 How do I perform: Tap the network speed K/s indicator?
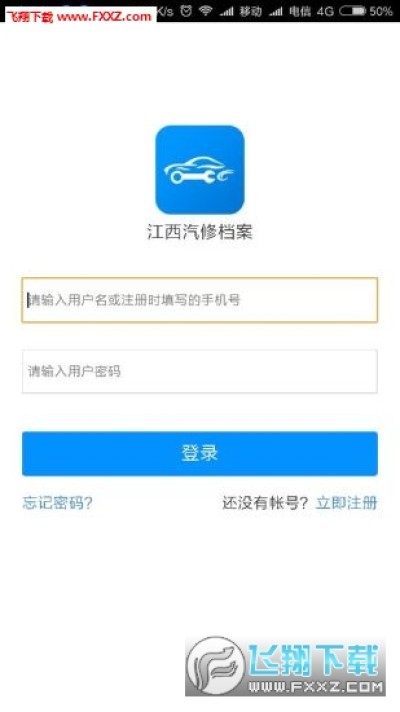165,11
